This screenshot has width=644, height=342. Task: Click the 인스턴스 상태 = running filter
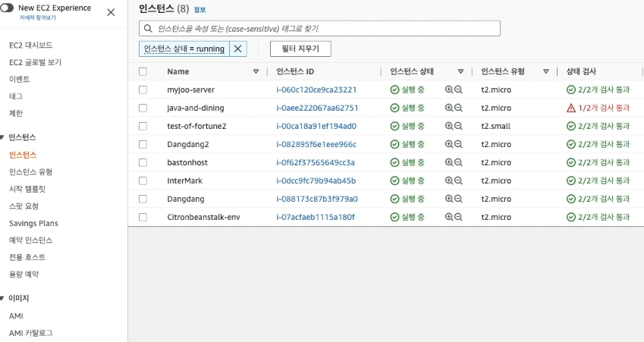click(x=184, y=49)
